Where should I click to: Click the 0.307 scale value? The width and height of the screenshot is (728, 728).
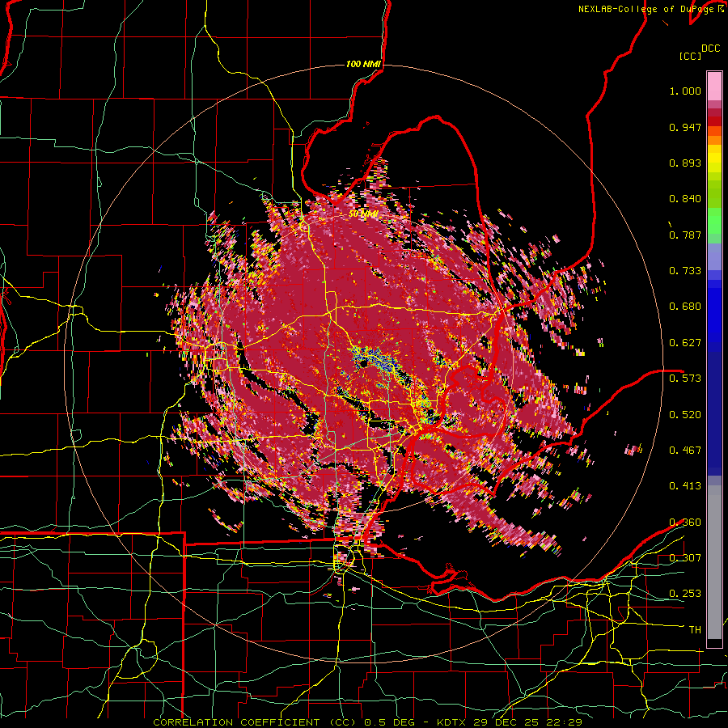(x=685, y=557)
